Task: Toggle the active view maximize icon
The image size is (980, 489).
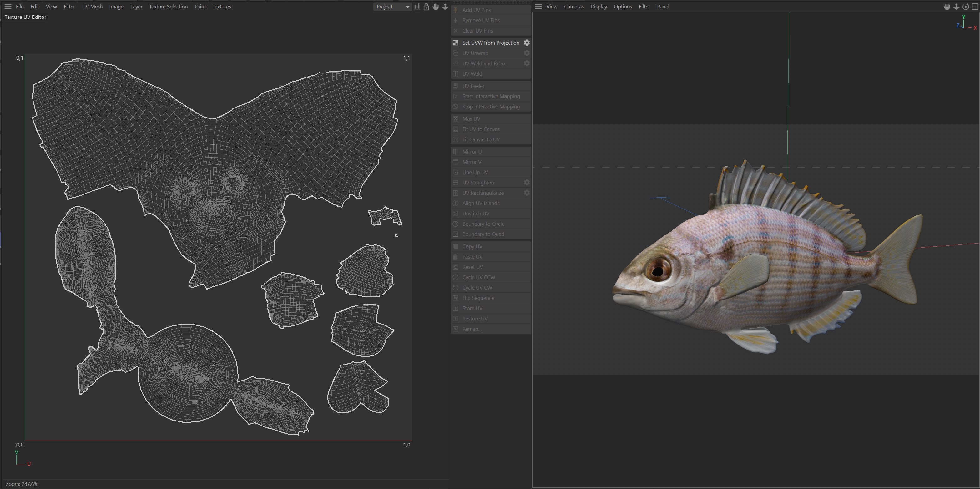Action: pos(975,7)
